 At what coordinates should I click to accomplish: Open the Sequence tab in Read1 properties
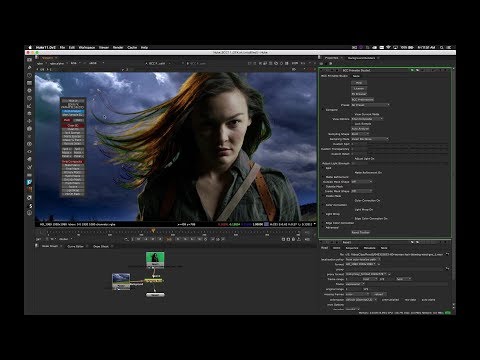352,248
